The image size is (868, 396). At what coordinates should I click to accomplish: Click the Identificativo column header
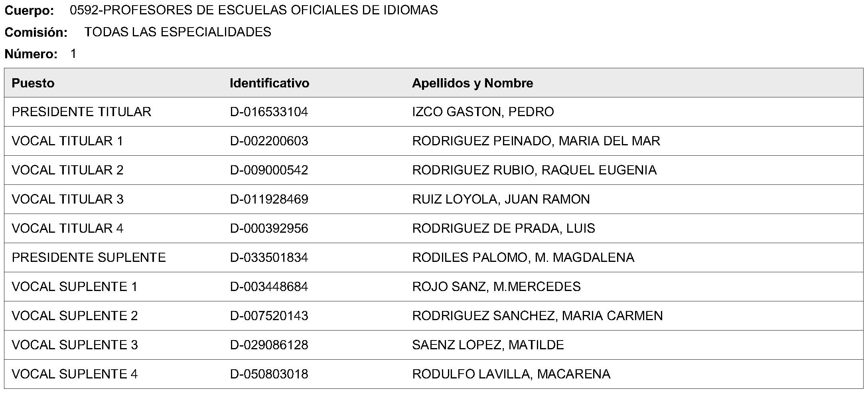pyautogui.click(x=269, y=83)
